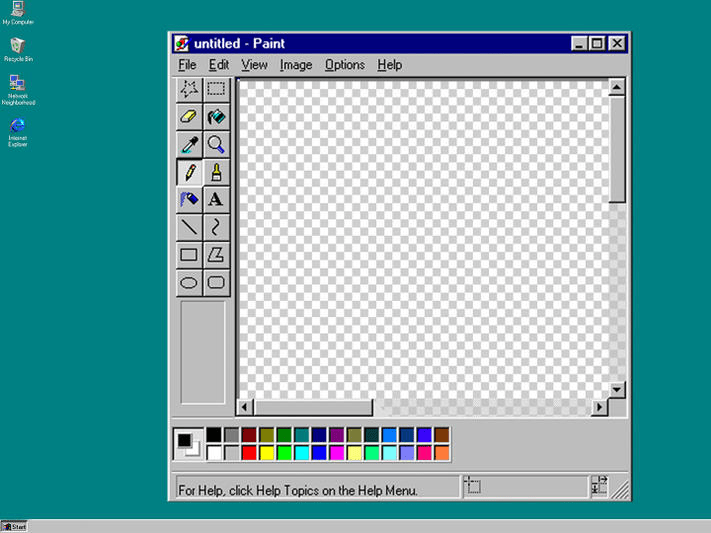
Task: Choose the Airbrush spray tool
Action: coord(189,200)
